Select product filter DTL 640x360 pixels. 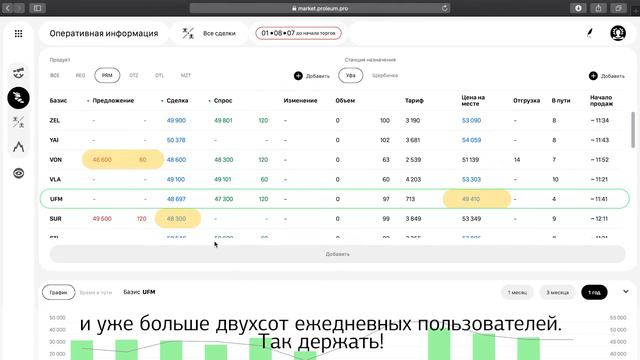point(160,76)
